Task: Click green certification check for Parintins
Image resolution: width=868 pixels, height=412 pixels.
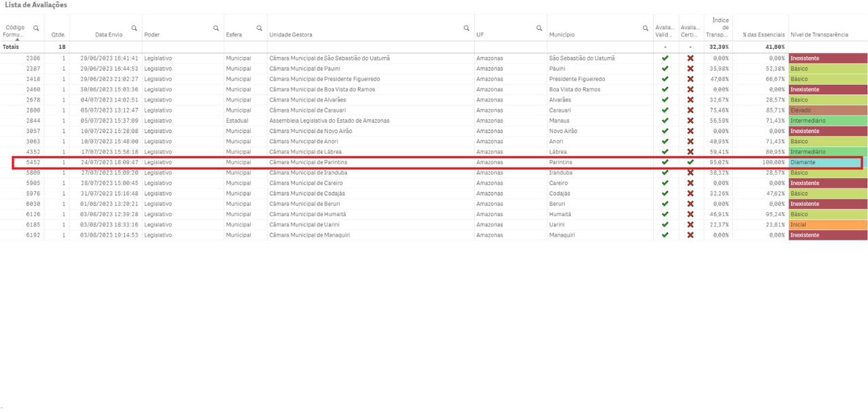Action: click(x=690, y=163)
